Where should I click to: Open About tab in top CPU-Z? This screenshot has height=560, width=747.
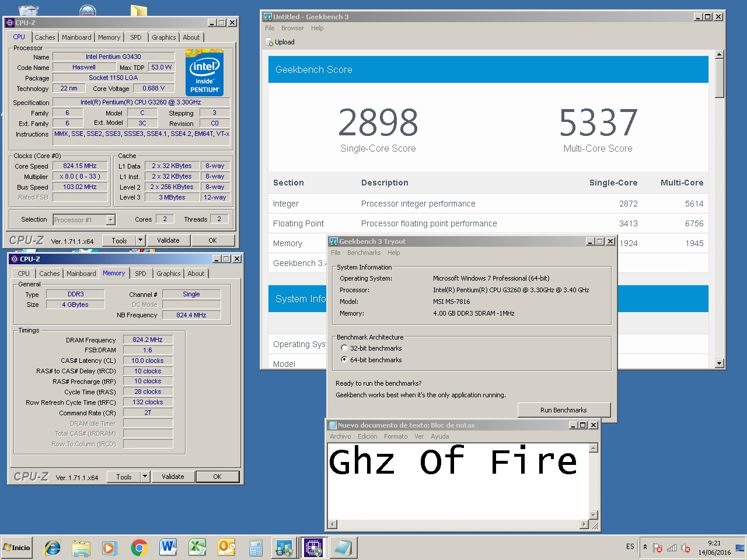[191, 37]
